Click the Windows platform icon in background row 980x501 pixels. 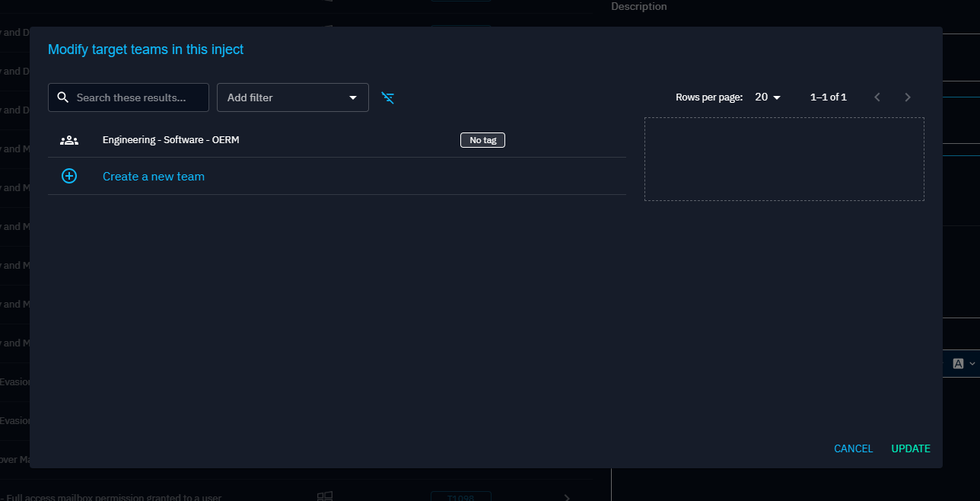(x=325, y=496)
